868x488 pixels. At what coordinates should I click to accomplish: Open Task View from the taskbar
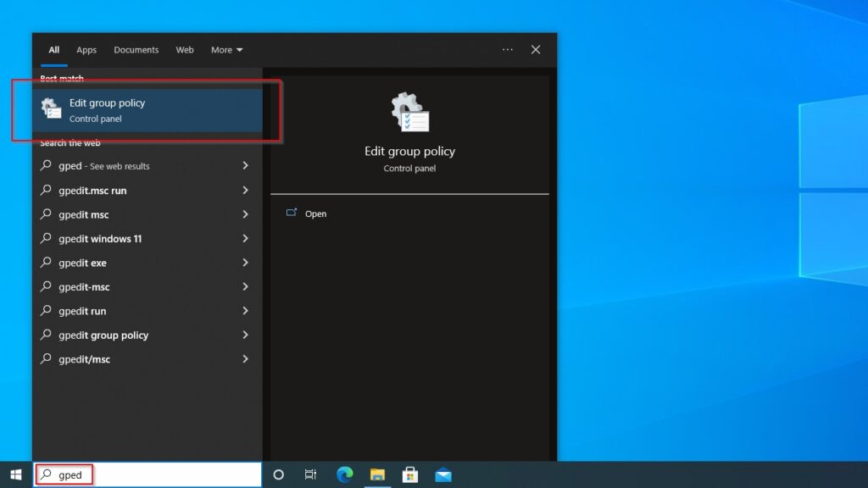310,474
